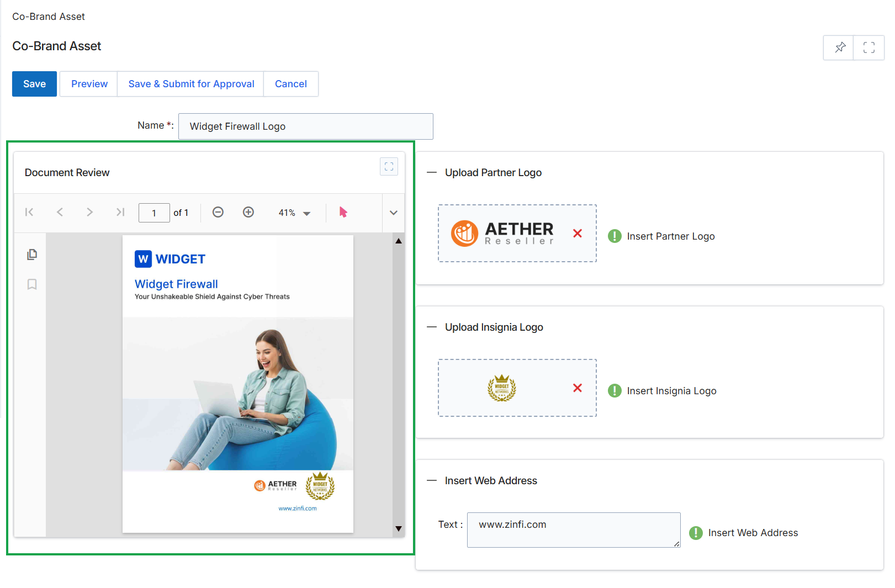Go to next page in viewer

(x=89, y=212)
